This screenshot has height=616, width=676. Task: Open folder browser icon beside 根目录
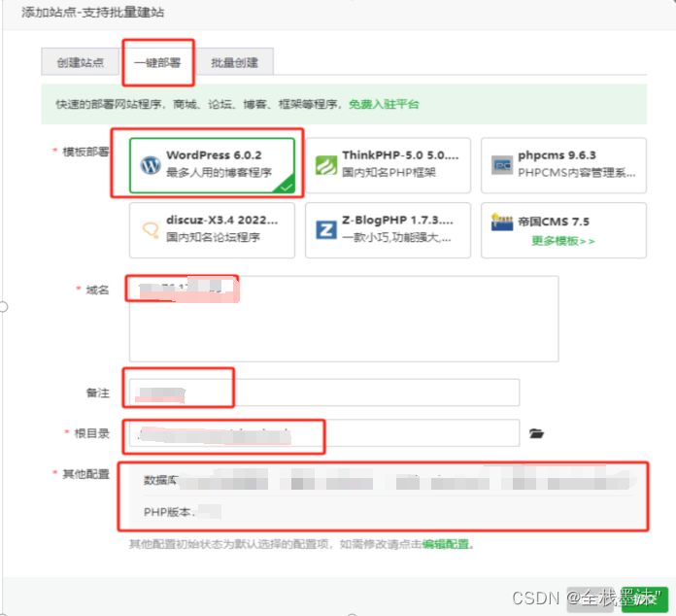pos(536,433)
